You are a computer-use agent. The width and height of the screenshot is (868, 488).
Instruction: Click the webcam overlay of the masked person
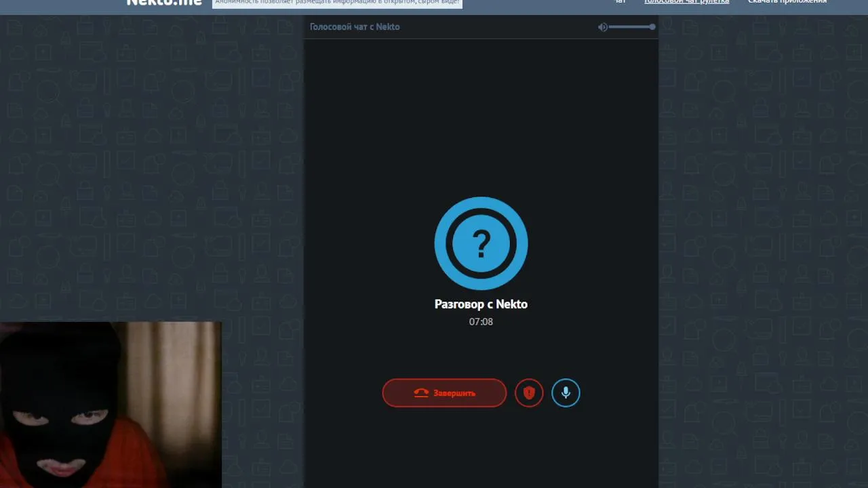pos(111,405)
